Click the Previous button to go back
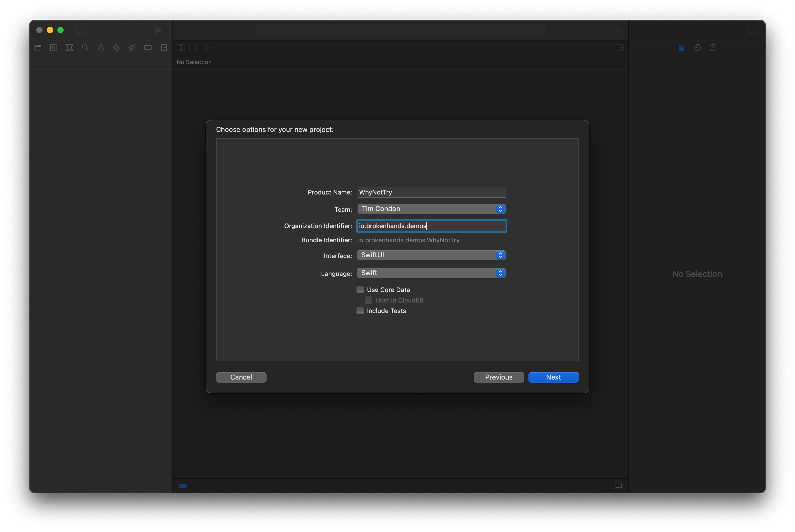Image resolution: width=795 pixels, height=532 pixels. coord(499,376)
